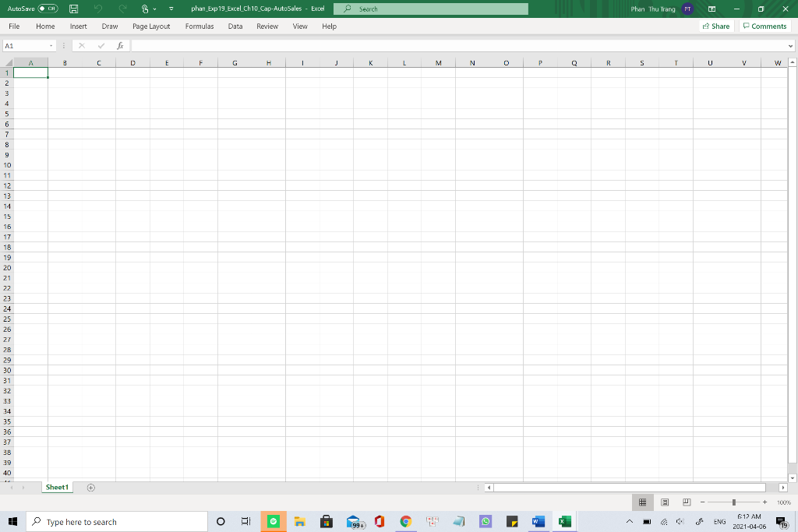The width and height of the screenshot is (798, 532).
Task: Select the Sheet1 tab
Action: [57, 488]
